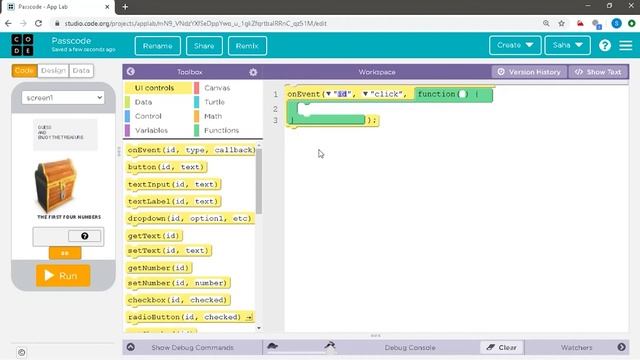Click the text input in app preview
Viewport: 640px width, 360px height.
51,236
